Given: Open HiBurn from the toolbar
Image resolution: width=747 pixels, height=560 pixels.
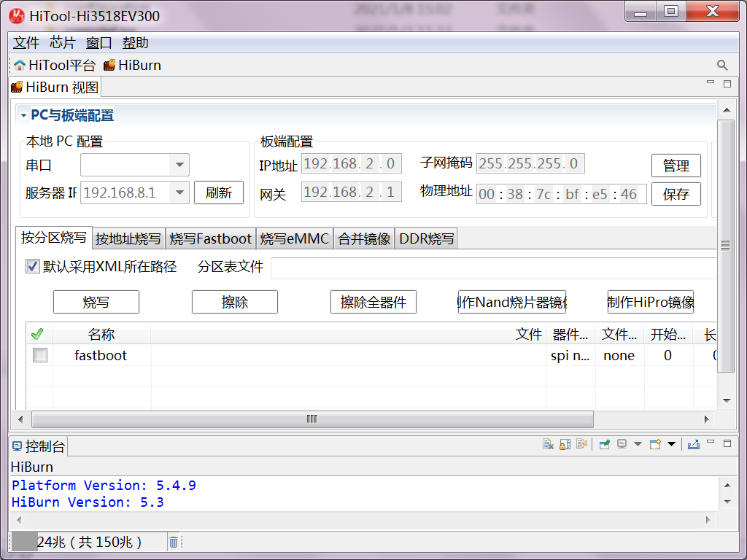Looking at the screenshot, I should 133,65.
